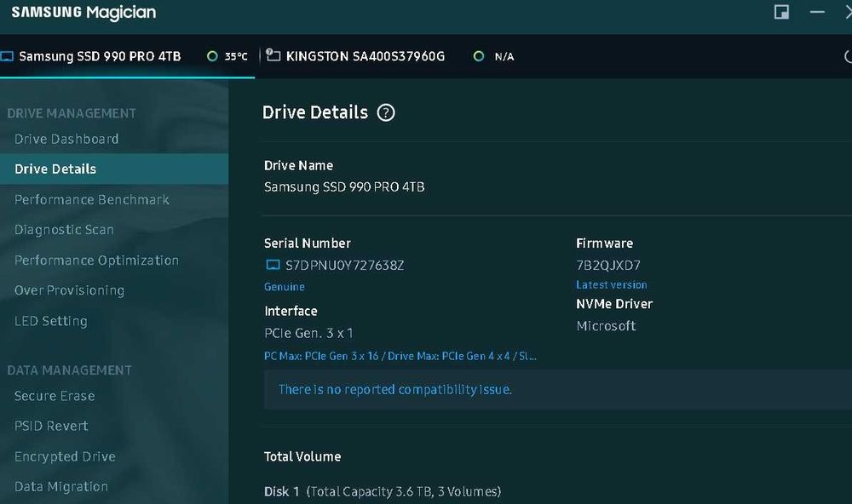Click the DRIVE MANAGEMENT section header
Viewport: 852px width, 504px height.
[x=72, y=113]
